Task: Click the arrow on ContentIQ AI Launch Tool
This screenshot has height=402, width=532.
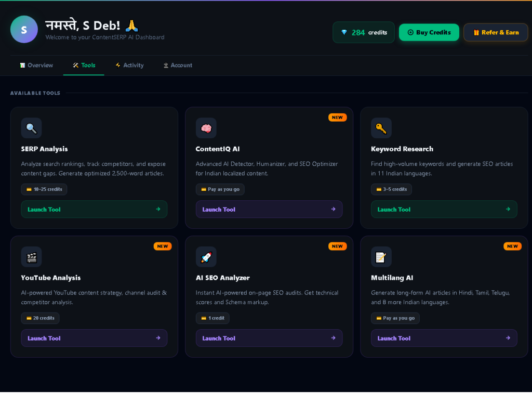Action: [333, 209]
